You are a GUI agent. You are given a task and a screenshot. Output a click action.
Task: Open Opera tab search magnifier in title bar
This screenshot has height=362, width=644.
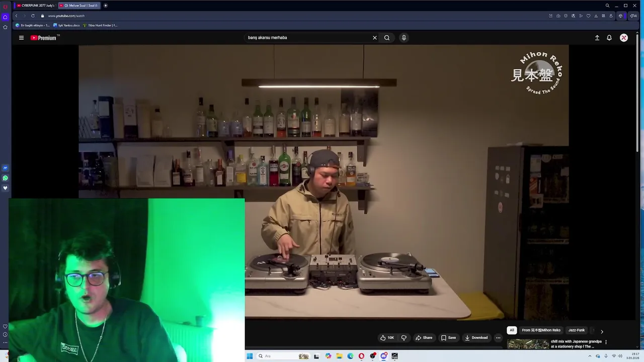point(607,6)
